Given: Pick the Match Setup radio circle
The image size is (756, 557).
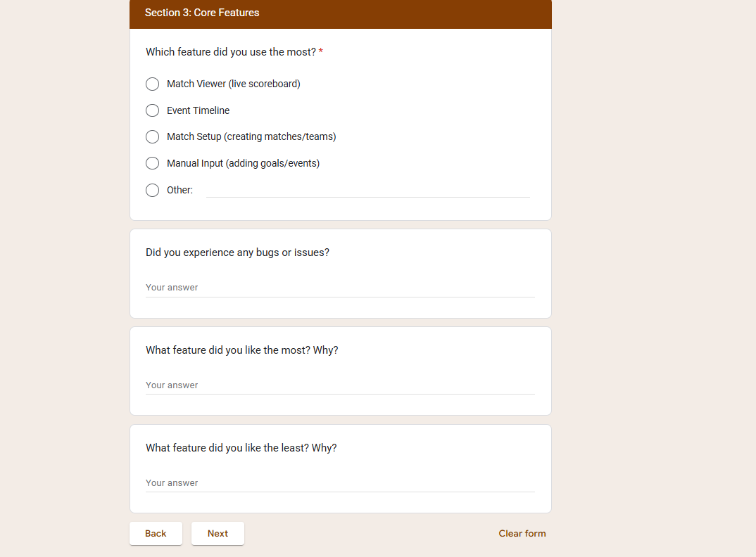Looking at the screenshot, I should point(152,137).
